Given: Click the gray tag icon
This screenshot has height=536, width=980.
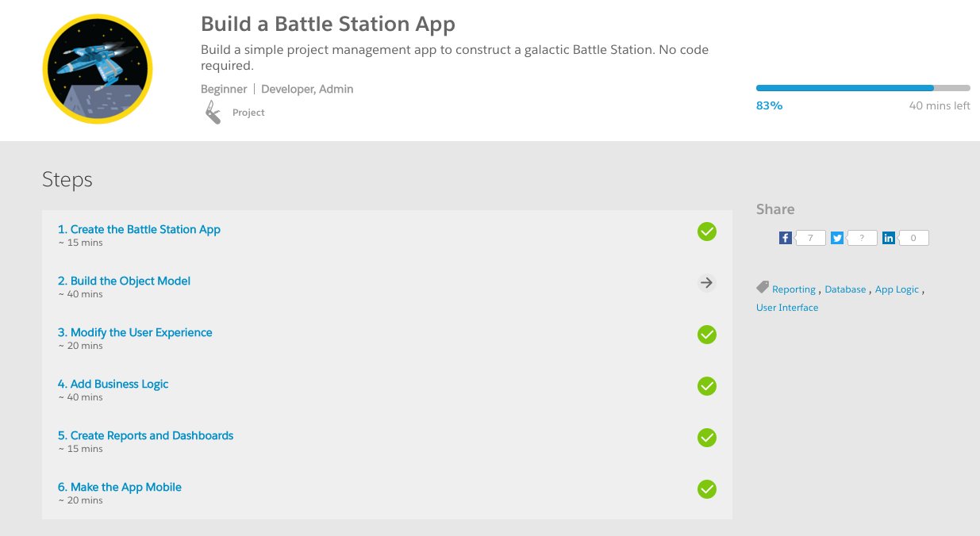Looking at the screenshot, I should tap(763, 288).
